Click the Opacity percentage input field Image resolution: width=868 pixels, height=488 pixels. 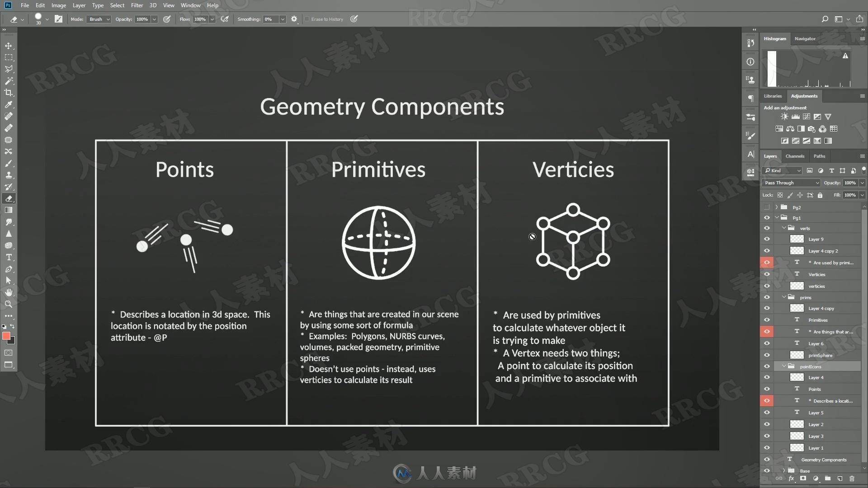tap(142, 19)
